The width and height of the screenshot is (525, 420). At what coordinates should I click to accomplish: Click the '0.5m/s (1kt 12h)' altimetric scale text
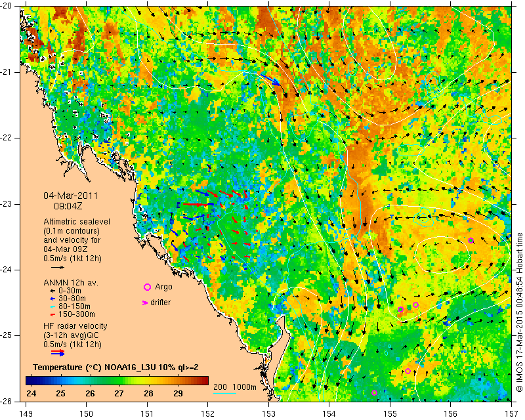[72, 259]
